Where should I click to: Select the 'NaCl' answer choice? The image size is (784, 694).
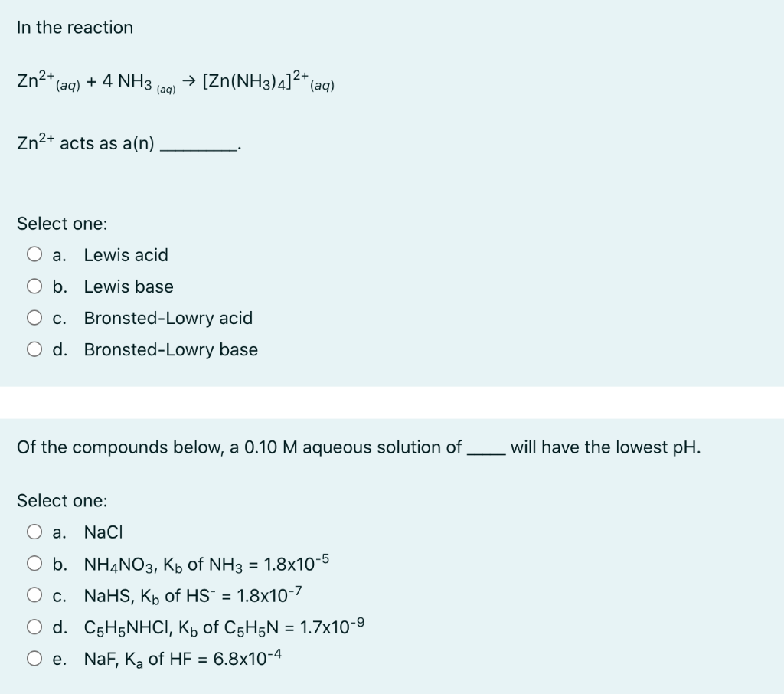(34, 532)
